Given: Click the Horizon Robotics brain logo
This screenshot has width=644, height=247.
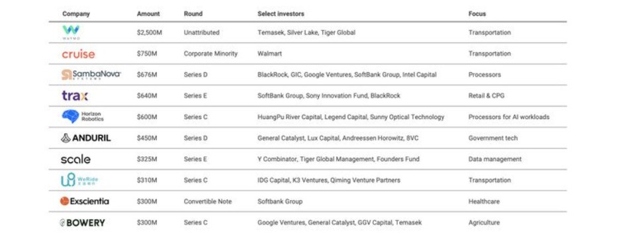Looking at the screenshot, I should coord(83,117).
